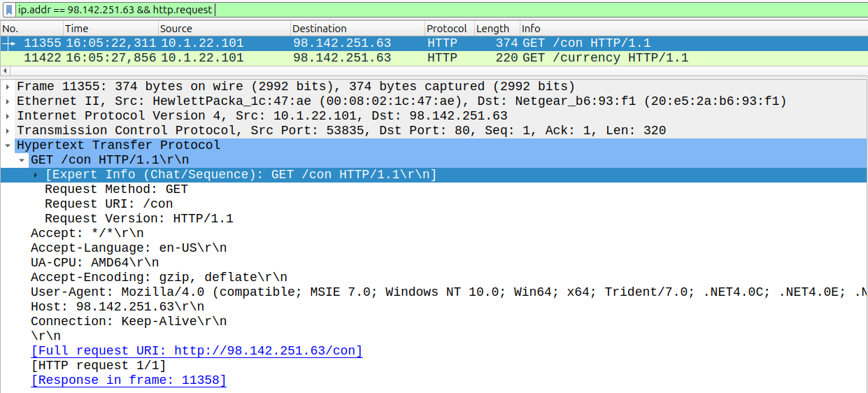Collapse the Hypertext Transfer Protocol node
868x393 pixels.
8,145
